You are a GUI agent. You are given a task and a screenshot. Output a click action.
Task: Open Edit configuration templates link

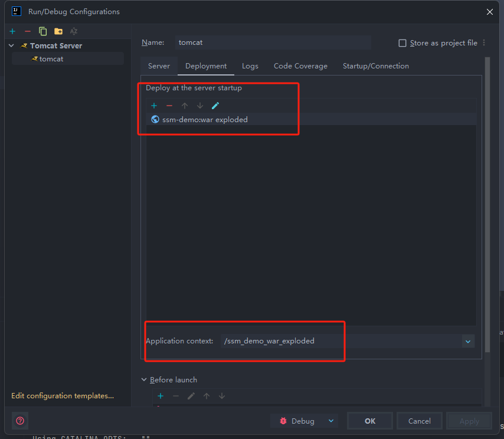point(63,396)
